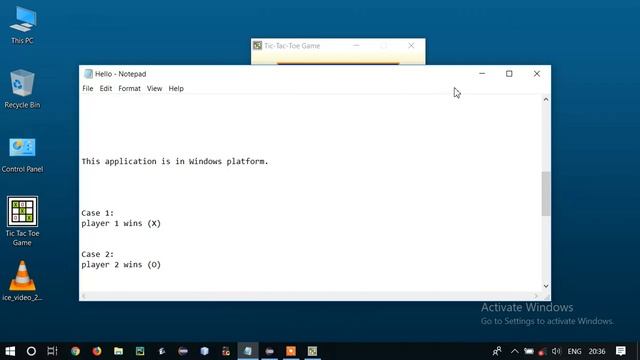This screenshot has height=360, width=640.
Task: Open the Edit menu in Notepad
Action: click(106, 89)
